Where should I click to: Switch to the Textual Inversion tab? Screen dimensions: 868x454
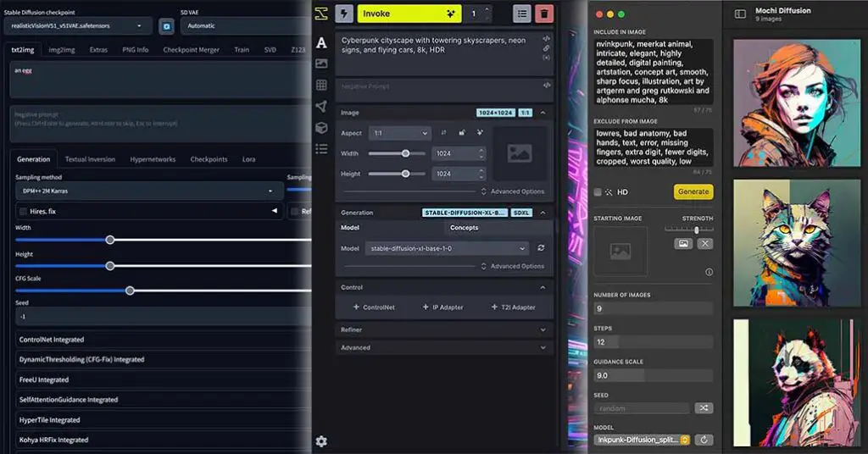[90, 159]
